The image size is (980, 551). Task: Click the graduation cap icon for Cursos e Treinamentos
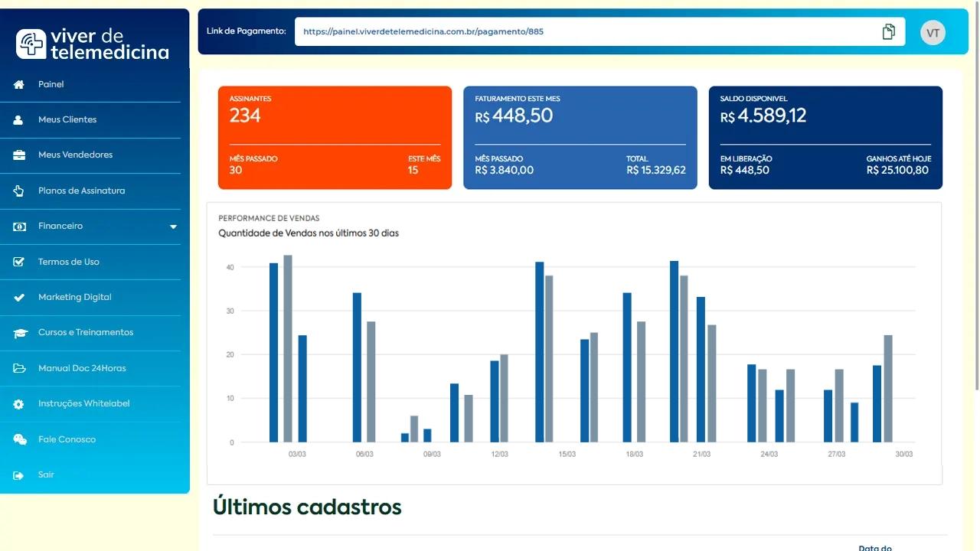19,333
